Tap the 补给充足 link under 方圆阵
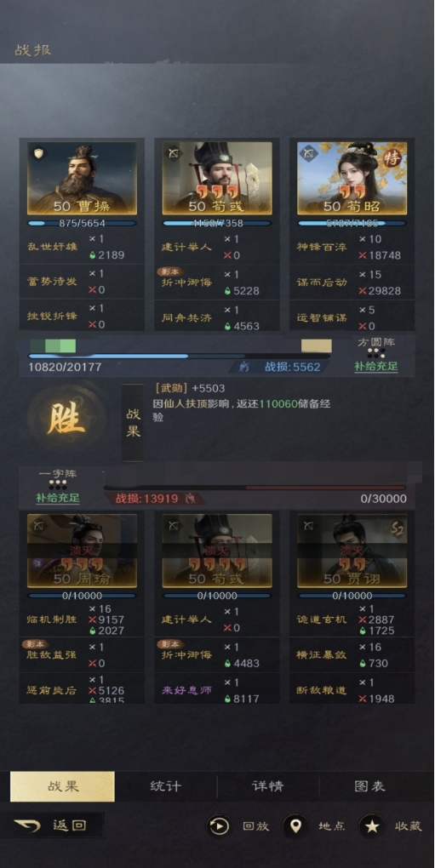 coord(376,367)
